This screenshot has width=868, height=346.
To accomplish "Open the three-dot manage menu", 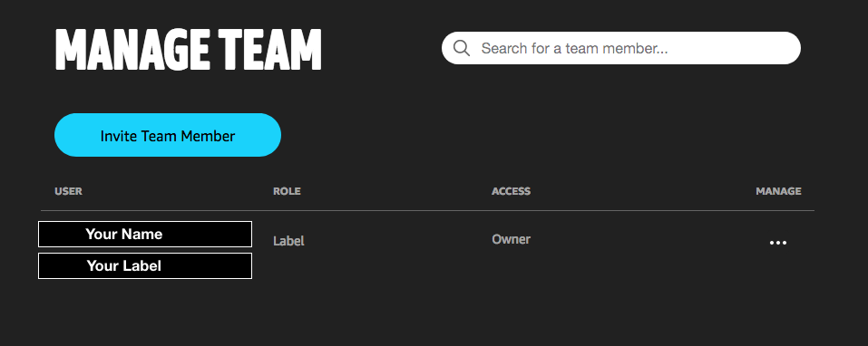I will click(778, 243).
